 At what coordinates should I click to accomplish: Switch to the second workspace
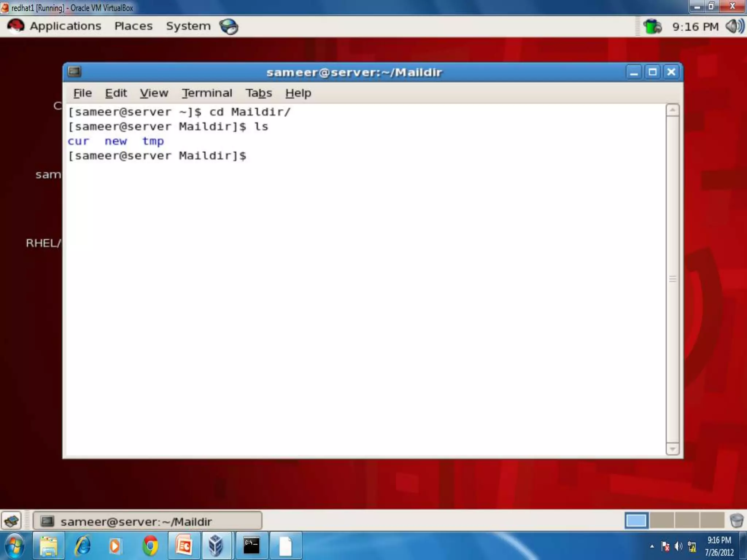tap(661, 521)
